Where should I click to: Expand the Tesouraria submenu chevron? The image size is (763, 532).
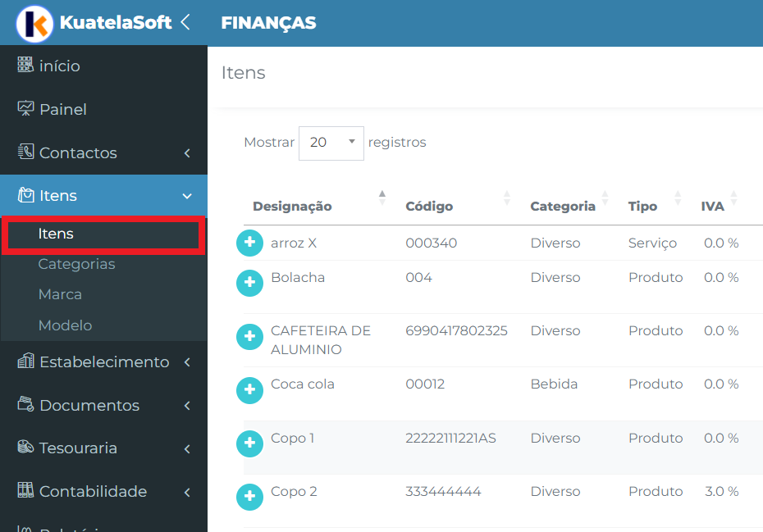187,448
